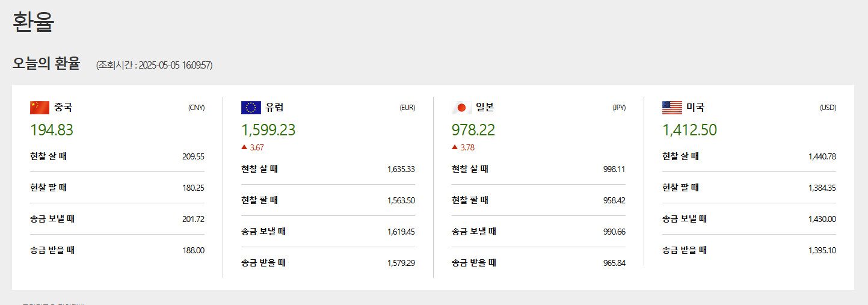868x305 pixels.
Task: Click the 오늘의 환율 section heading
Action: [46, 64]
